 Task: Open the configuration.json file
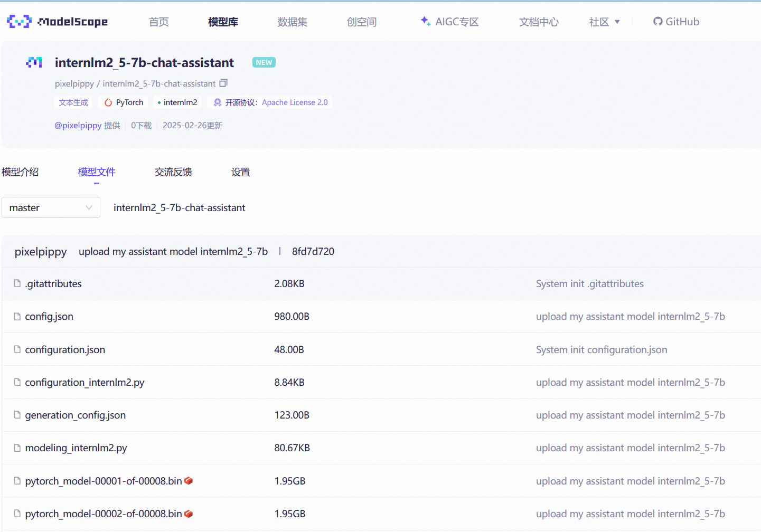[x=65, y=349]
